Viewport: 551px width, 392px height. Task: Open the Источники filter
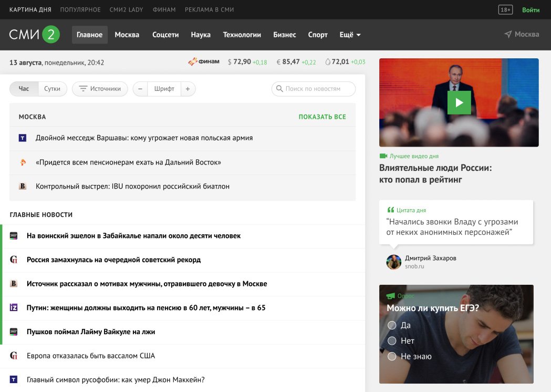coord(100,89)
